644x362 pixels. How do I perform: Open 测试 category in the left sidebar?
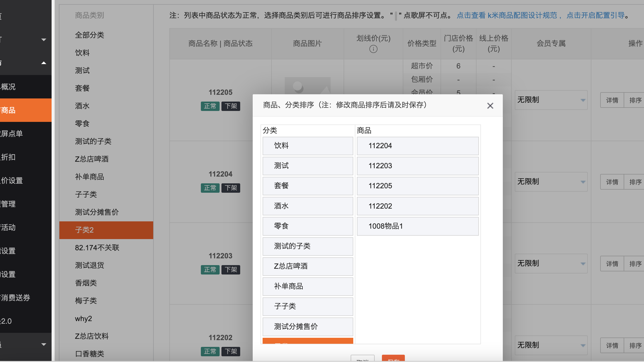click(106, 70)
